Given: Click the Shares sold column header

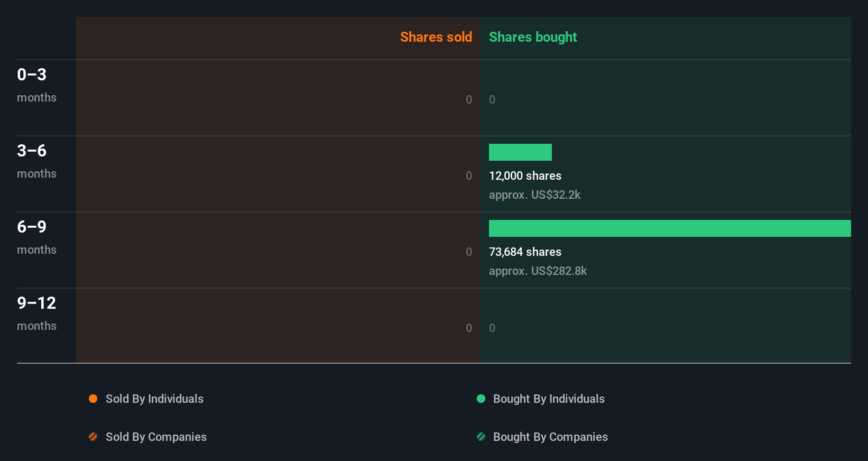Looking at the screenshot, I should pos(436,37).
